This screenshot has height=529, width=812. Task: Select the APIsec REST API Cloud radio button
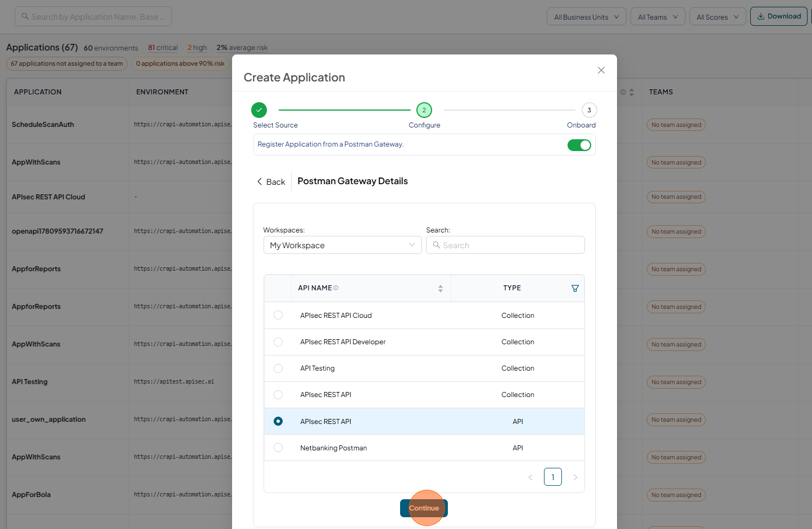[278, 315]
